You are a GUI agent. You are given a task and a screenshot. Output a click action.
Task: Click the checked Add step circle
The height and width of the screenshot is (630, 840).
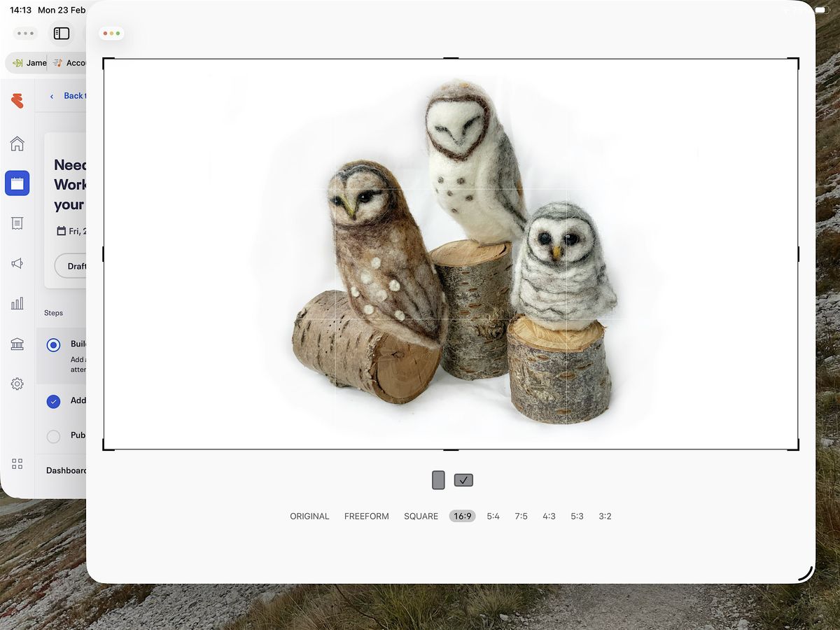pyautogui.click(x=54, y=401)
